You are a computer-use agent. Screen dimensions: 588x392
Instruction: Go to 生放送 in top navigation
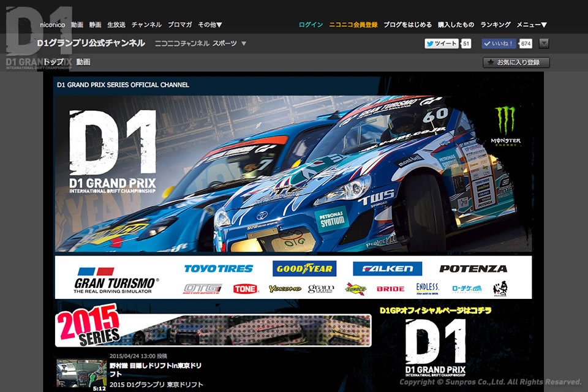coord(116,24)
